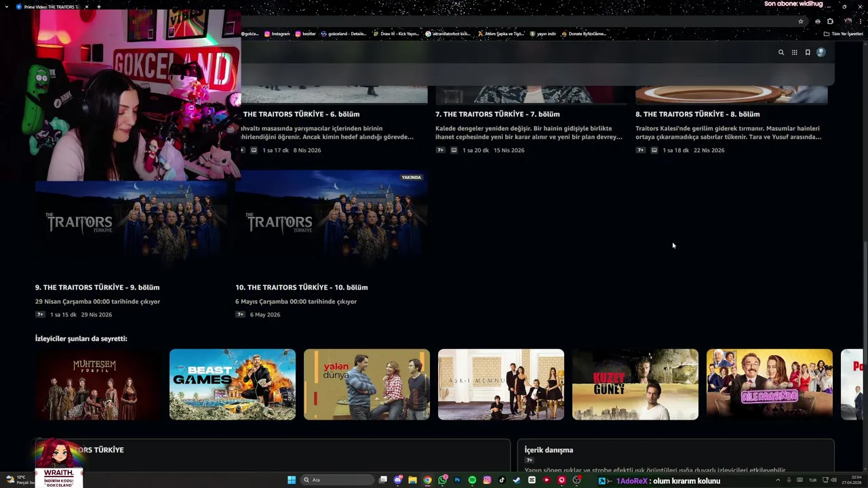Open the Aşk-ı Memnu show card
The width and height of the screenshot is (868, 488).
coord(501,384)
